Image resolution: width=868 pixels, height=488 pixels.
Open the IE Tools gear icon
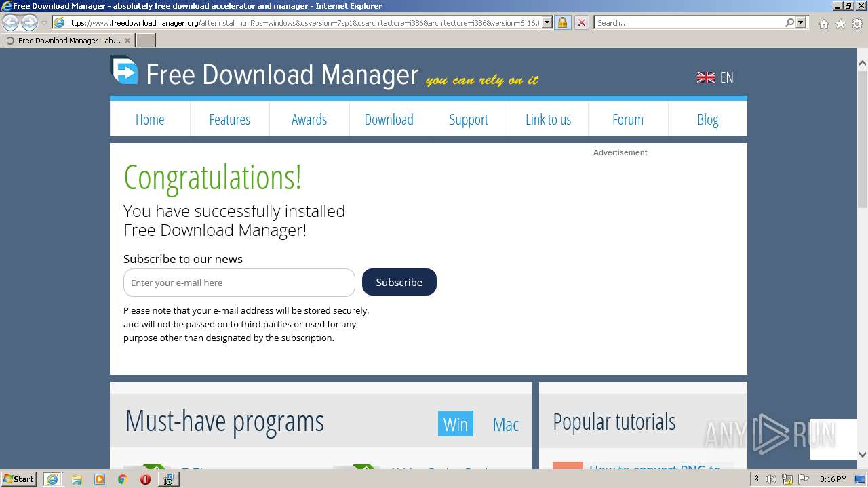[857, 24]
